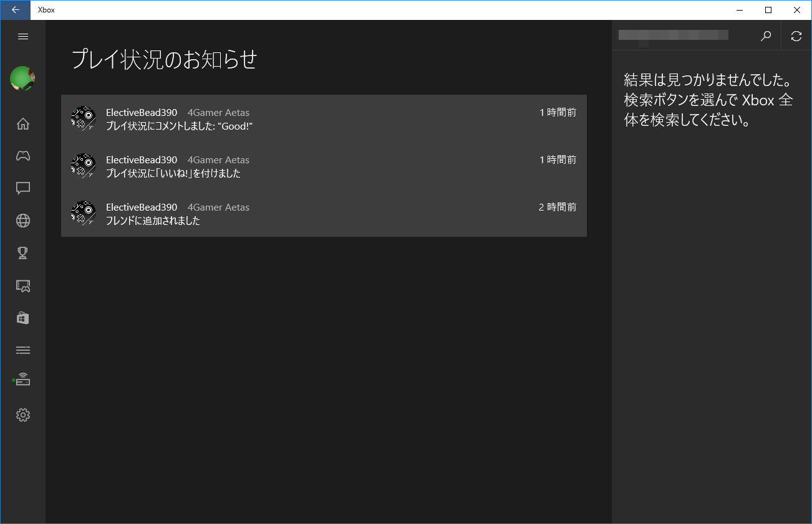
Task: Open the profile avatar in the sidebar
Action: 22,79
